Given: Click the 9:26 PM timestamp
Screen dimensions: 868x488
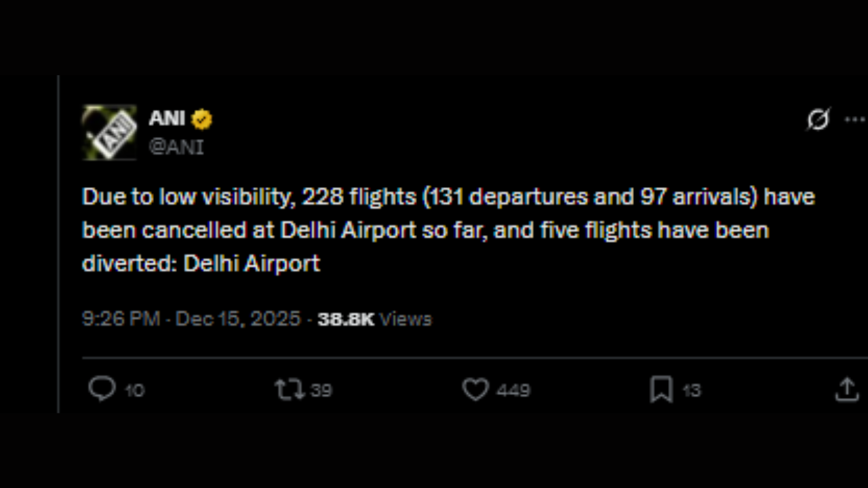Looking at the screenshot, I should 121,319.
